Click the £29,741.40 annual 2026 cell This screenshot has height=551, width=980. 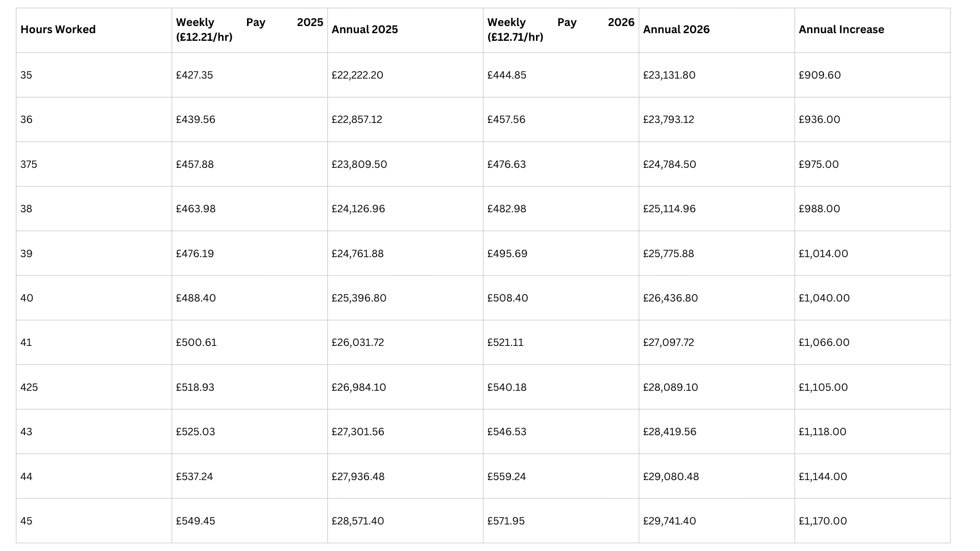coord(669,521)
